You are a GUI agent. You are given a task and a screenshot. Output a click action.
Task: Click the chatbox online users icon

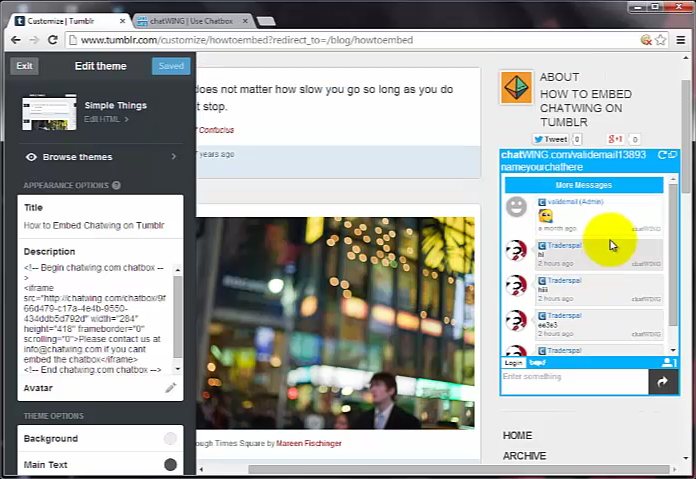[x=669, y=363]
